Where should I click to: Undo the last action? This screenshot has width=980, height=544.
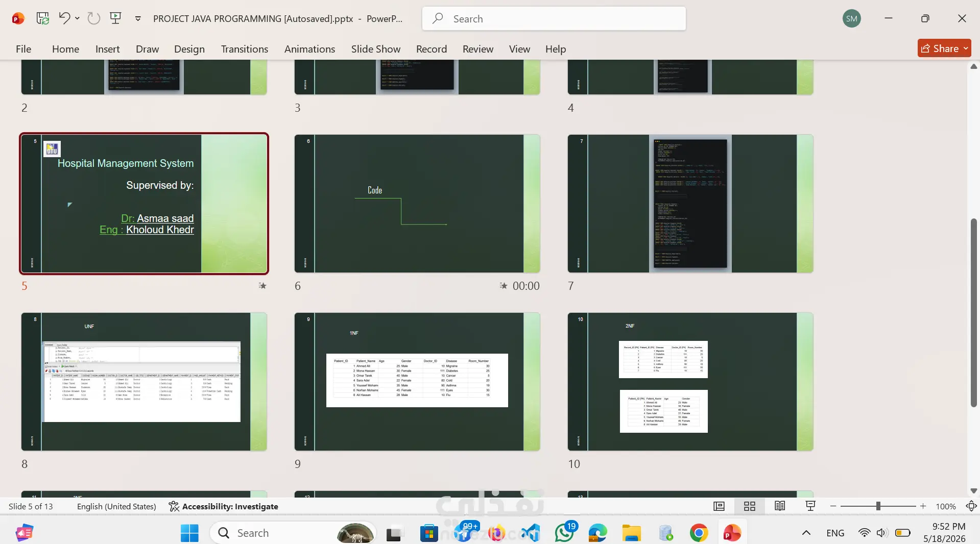pyautogui.click(x=64, y=18)
